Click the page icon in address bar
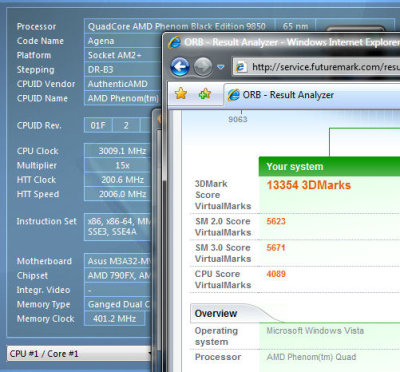 pos(241,67)
